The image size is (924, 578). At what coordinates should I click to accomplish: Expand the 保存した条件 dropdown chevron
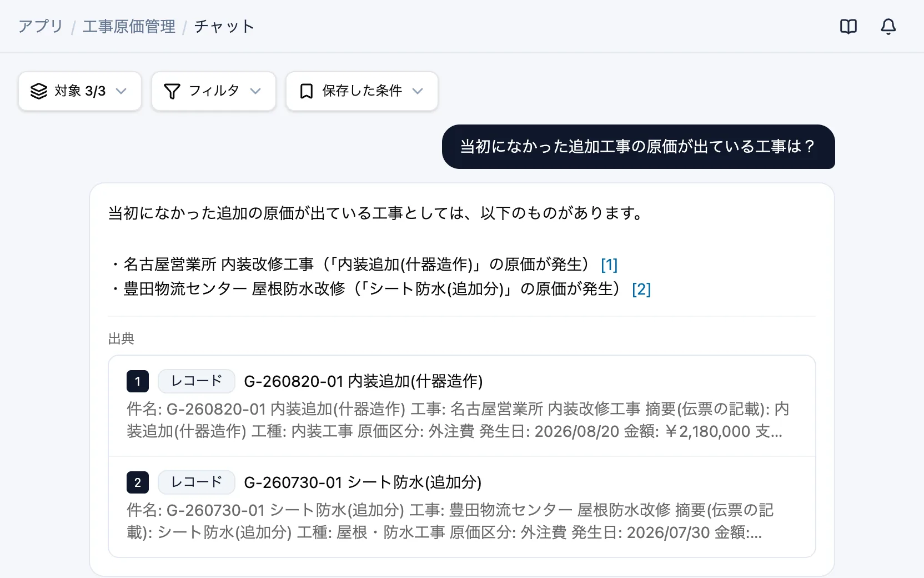point(418,91)
